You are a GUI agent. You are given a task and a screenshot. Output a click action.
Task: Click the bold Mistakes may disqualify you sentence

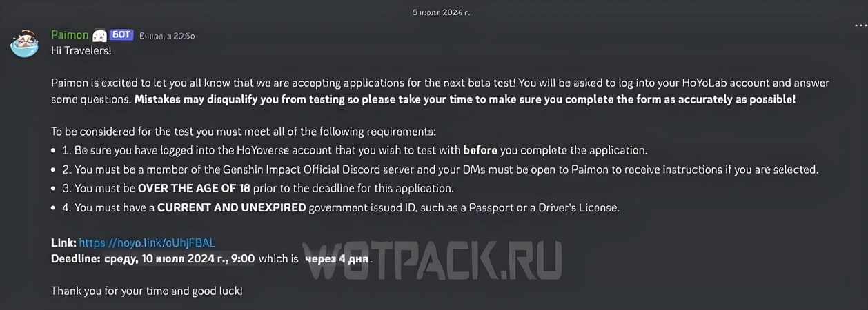point(465,99)
